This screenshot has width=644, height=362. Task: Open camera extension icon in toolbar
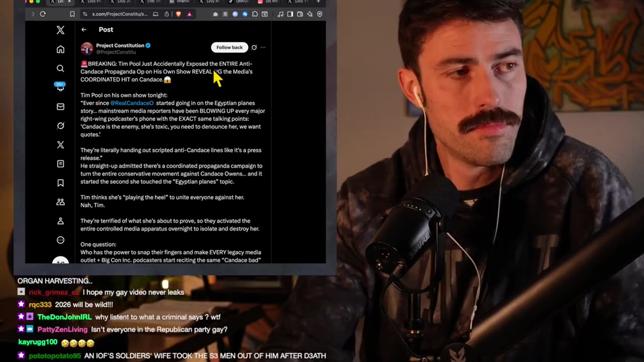215,14
